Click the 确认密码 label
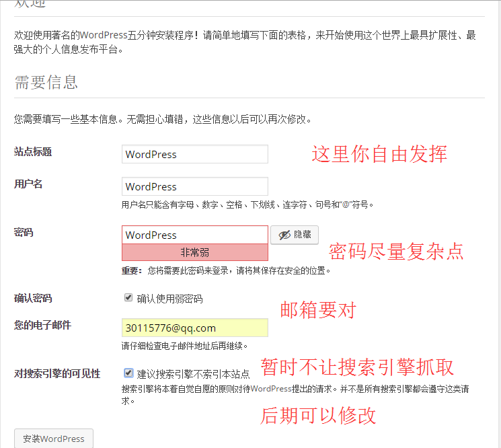 (x=33, y=298)
